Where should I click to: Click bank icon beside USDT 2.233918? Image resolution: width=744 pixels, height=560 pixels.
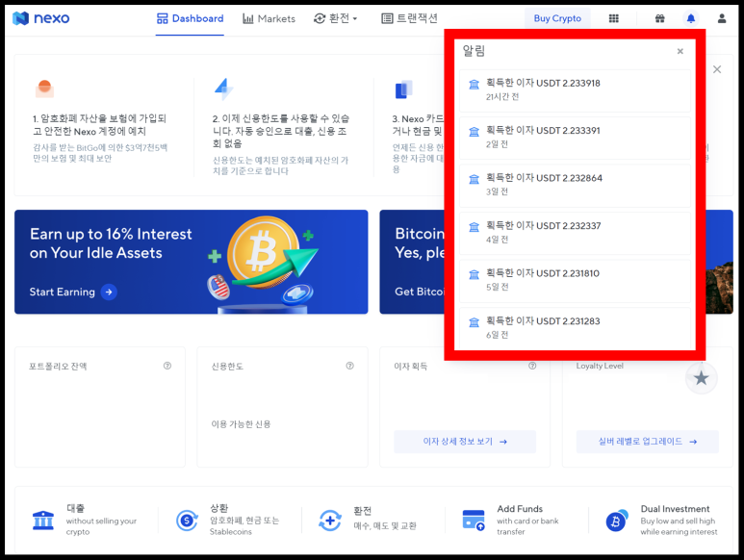[474, 85]
